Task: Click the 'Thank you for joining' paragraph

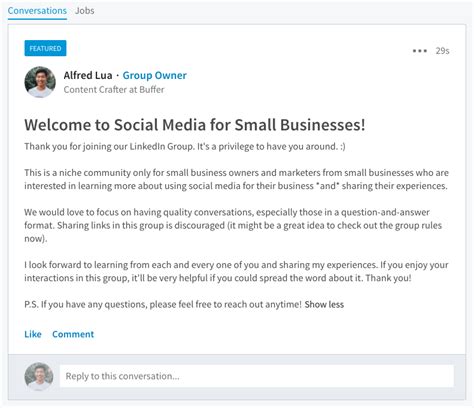Action: click(185, 146)
